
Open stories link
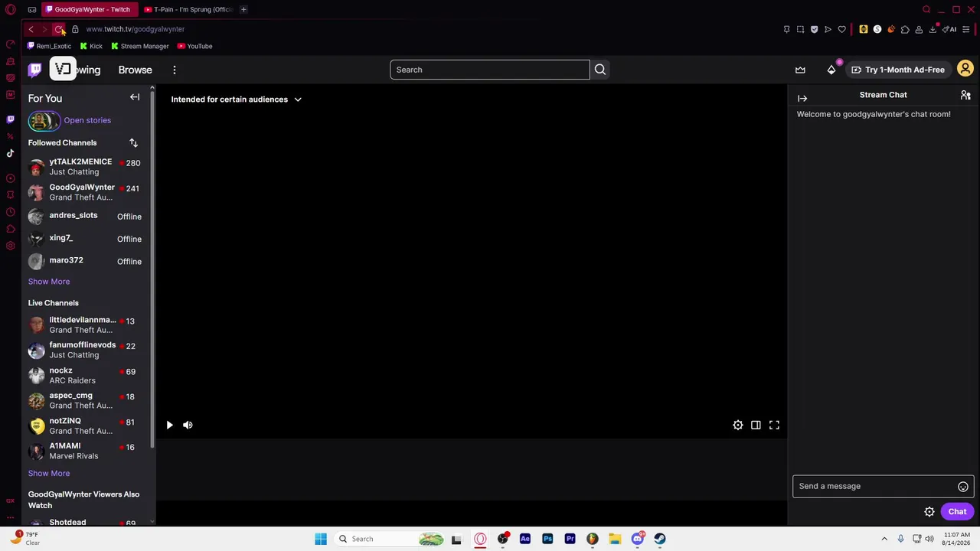pyautogui.click(x=87, y=120)
